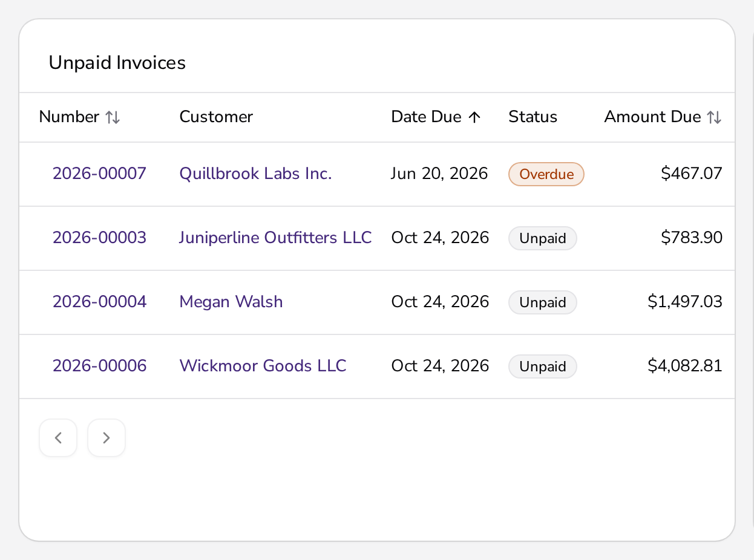Image resolution: width=754 pixels, height=560 pixels.
Task: Go to previous page of invoices
Action: pyautogui.click(x=58, y=438)
